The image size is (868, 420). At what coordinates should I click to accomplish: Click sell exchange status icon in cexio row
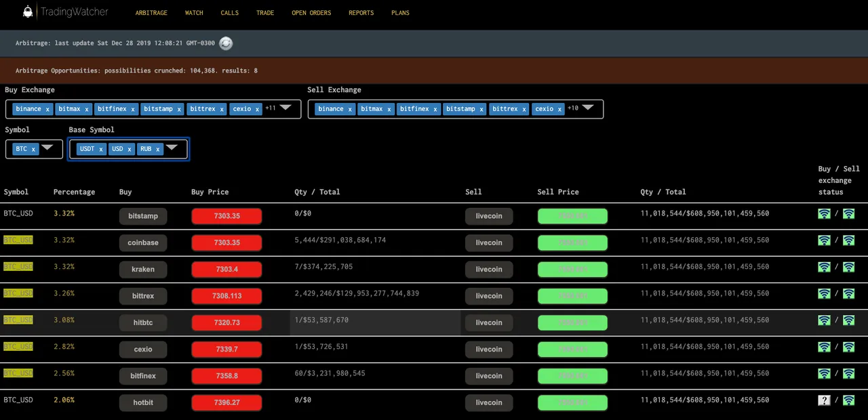(848, 347)
